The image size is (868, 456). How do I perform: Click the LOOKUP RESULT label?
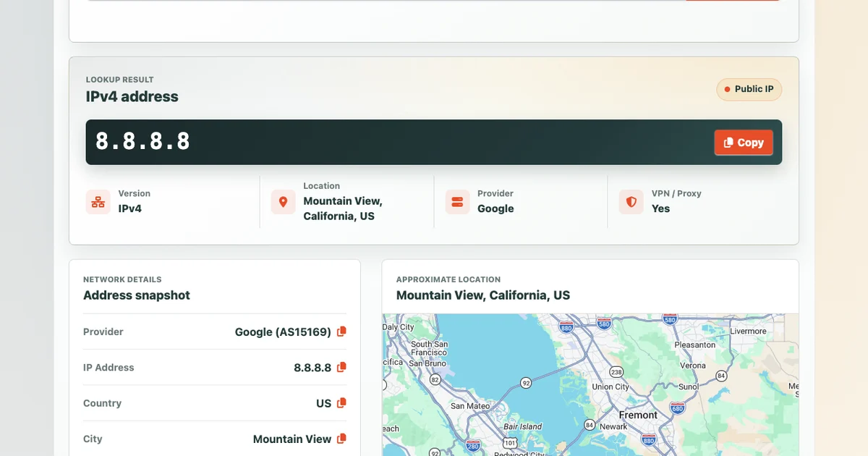coord(120,80)
